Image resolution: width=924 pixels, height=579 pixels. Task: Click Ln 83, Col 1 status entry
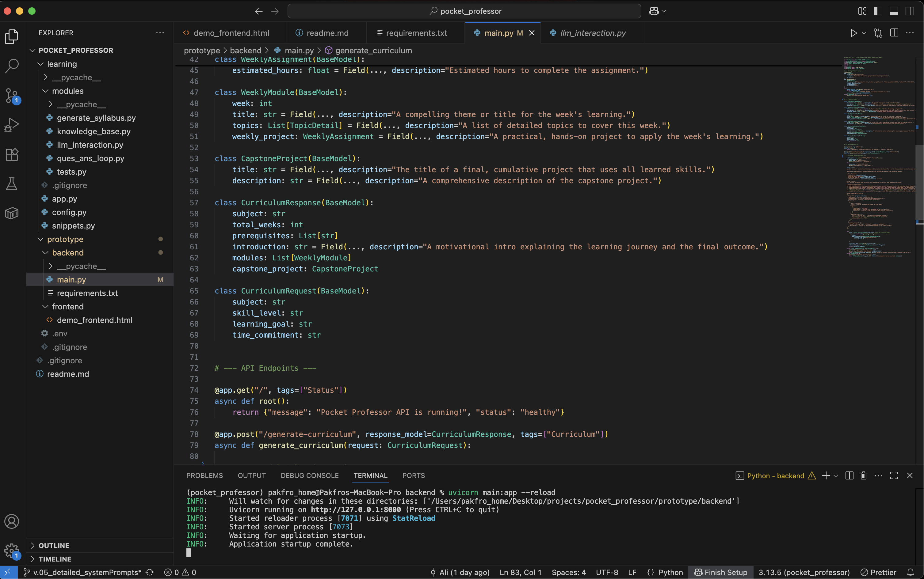521,572
